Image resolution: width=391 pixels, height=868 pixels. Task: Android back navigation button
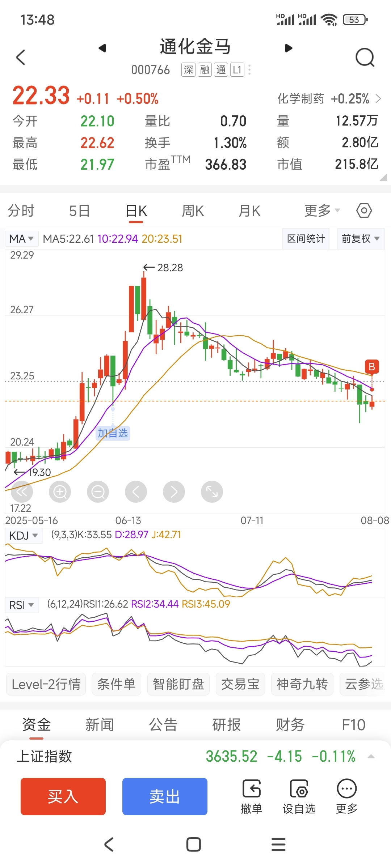109,844
